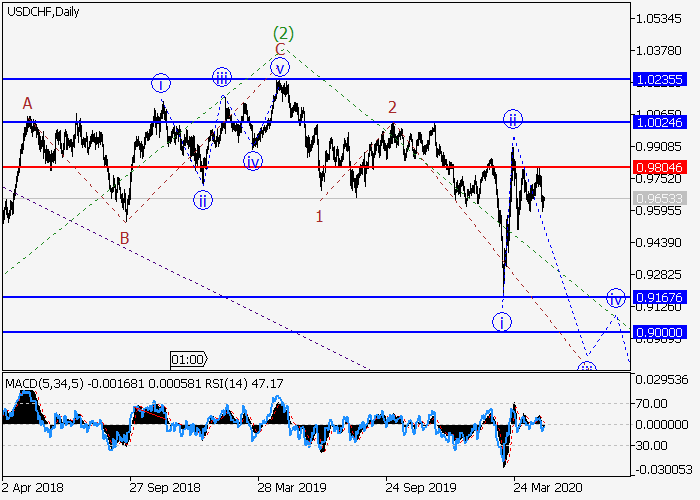Click the 0.90000 price level tag
Image resolution: width=700 pixels, height=500 pixels.
click(660, 332)
